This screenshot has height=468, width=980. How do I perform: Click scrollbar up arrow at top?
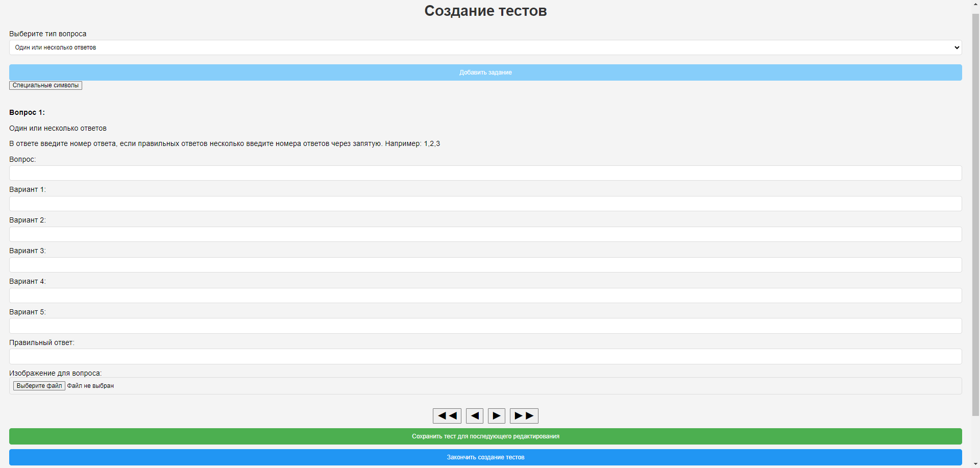coord(975,4)
